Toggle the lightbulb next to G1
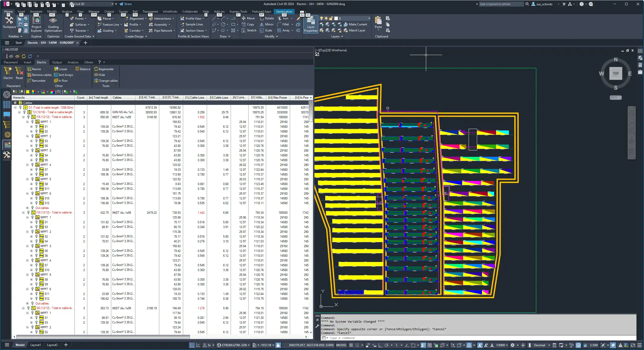644x350 pixels. point(21,107)
